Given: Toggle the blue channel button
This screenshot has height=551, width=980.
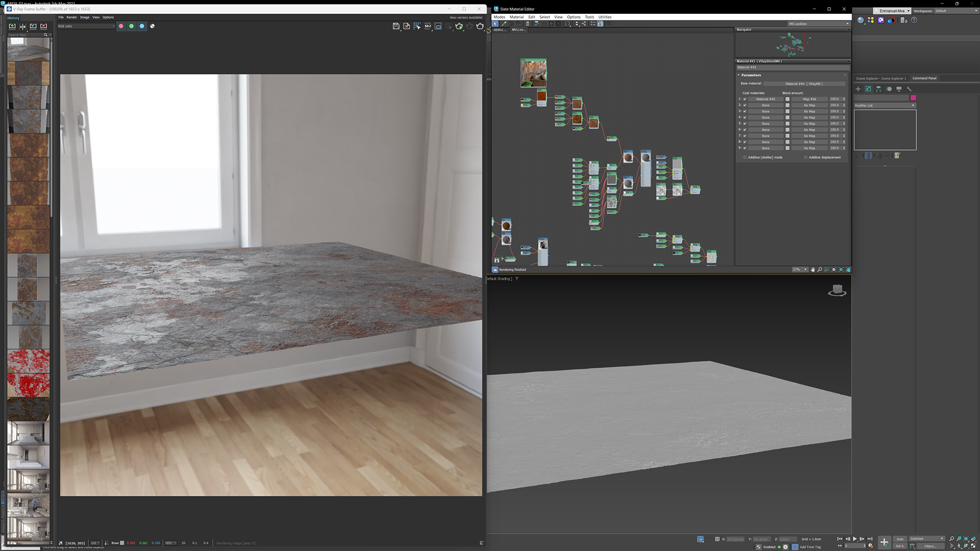Looking at the screenshot, I should click(142, 26).
